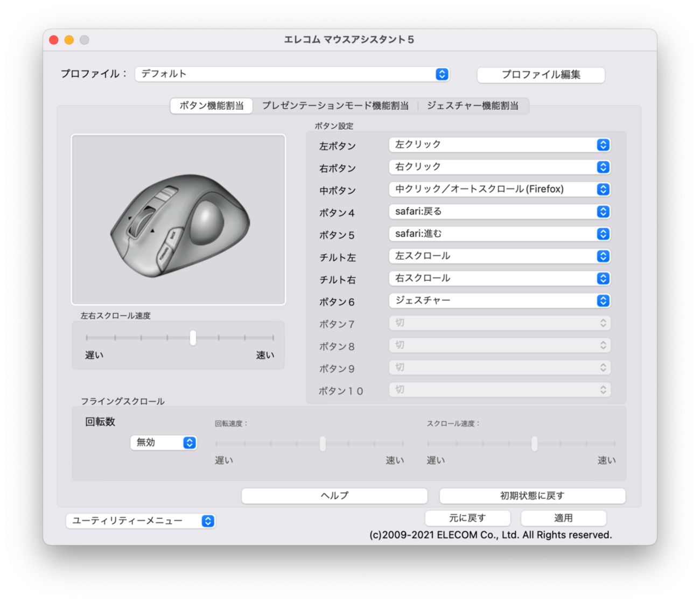Open ボタン6 ジェスチャー dropdown

click(x=499, y=300)
